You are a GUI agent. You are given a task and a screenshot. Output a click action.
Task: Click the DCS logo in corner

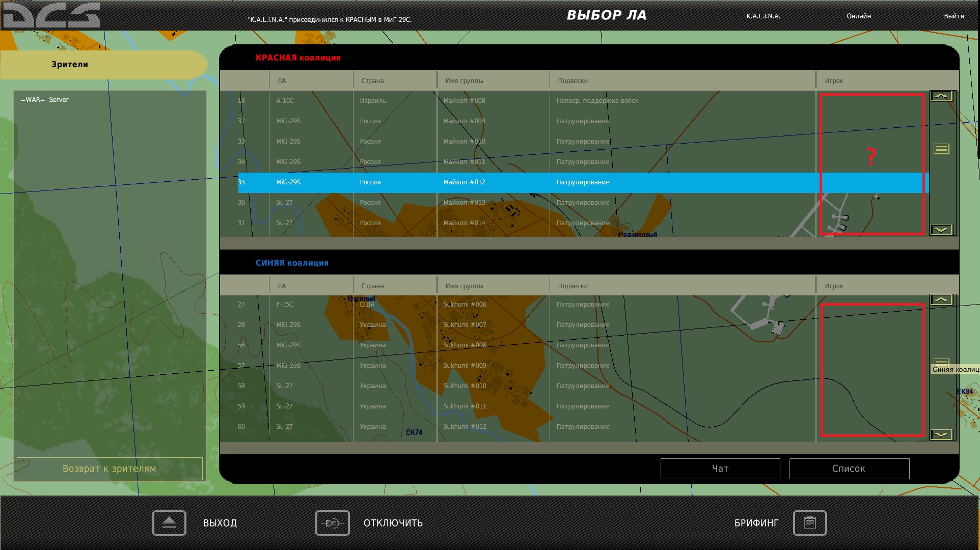pyautogui.click(x=51, y=15)
